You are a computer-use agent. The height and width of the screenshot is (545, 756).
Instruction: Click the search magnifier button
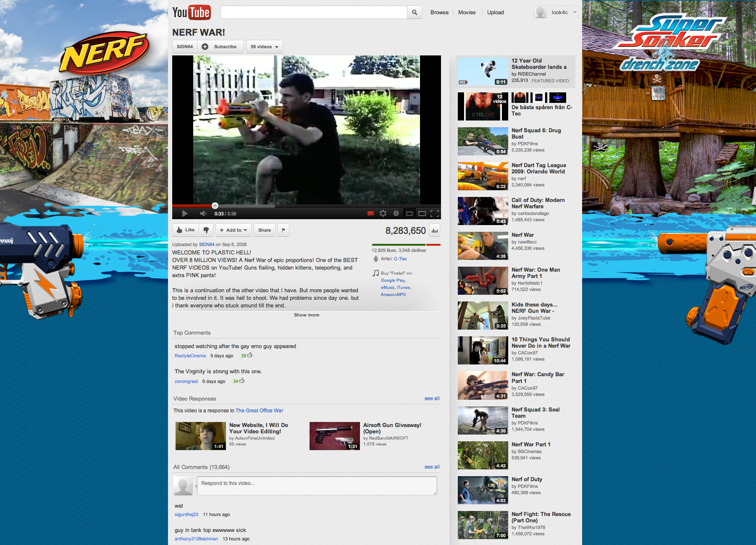coord(414,13)
